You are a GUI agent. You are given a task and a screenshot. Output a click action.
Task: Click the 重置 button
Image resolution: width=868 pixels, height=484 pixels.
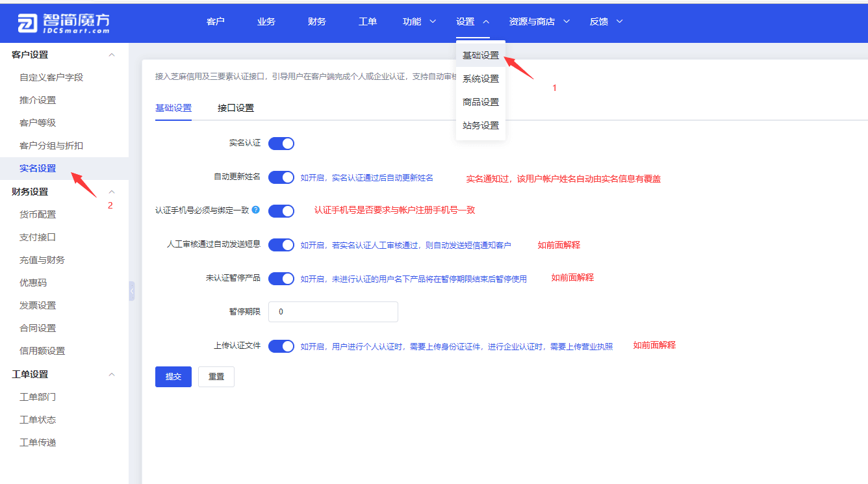pyautogui.click(x=216, y=377)
